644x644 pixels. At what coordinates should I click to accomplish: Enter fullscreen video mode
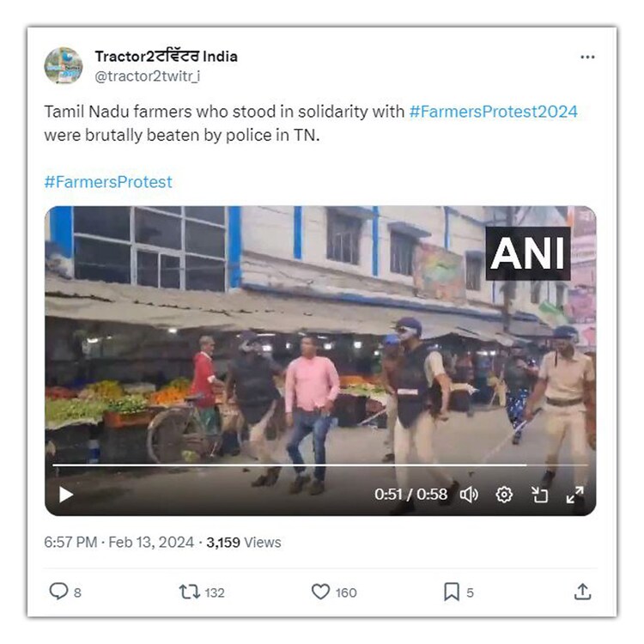(574, 495)
